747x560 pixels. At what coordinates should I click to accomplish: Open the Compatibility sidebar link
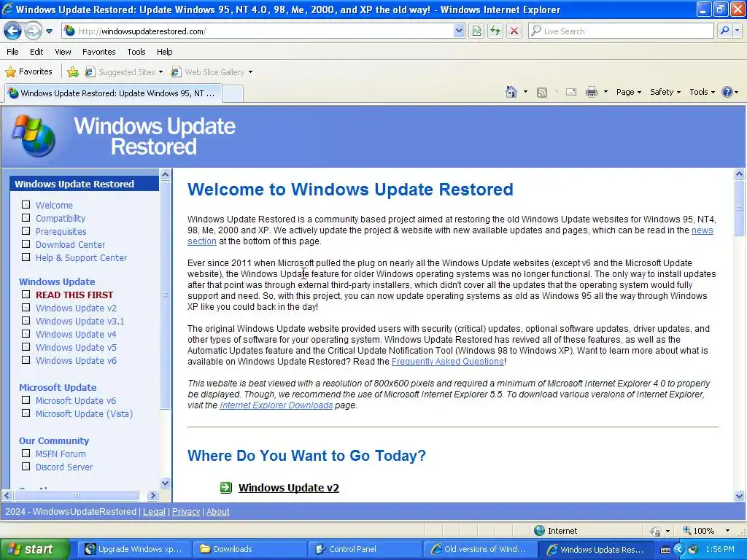[61, 218]
